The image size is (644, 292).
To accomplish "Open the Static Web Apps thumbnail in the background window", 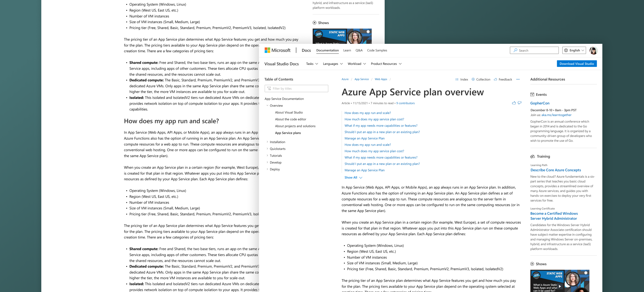I will [342, 36].
